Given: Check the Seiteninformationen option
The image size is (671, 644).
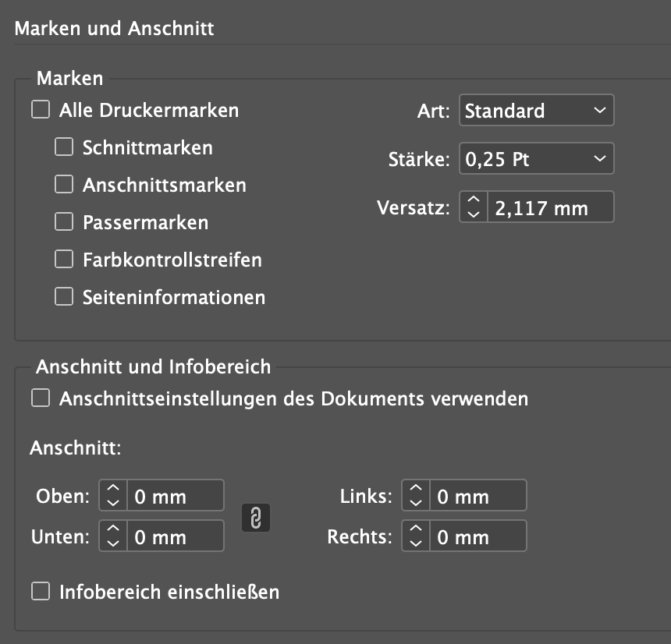Looking at the screenshot, I should (64, 296).
